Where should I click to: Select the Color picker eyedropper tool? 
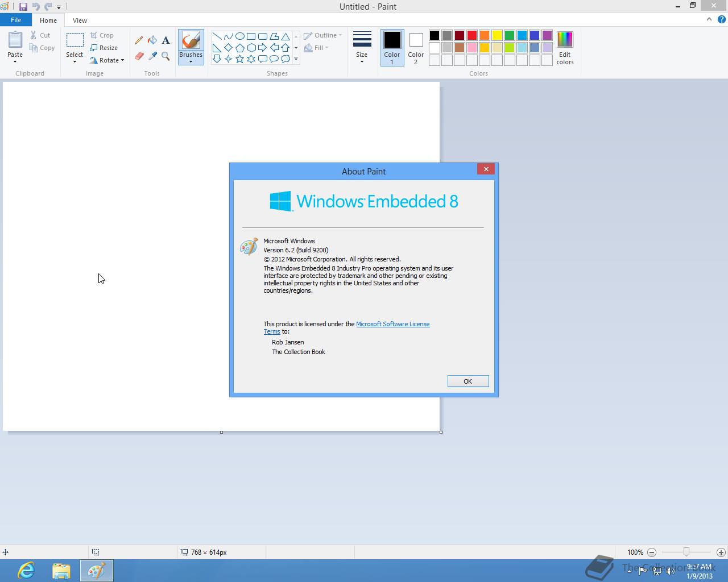point(152,56)
